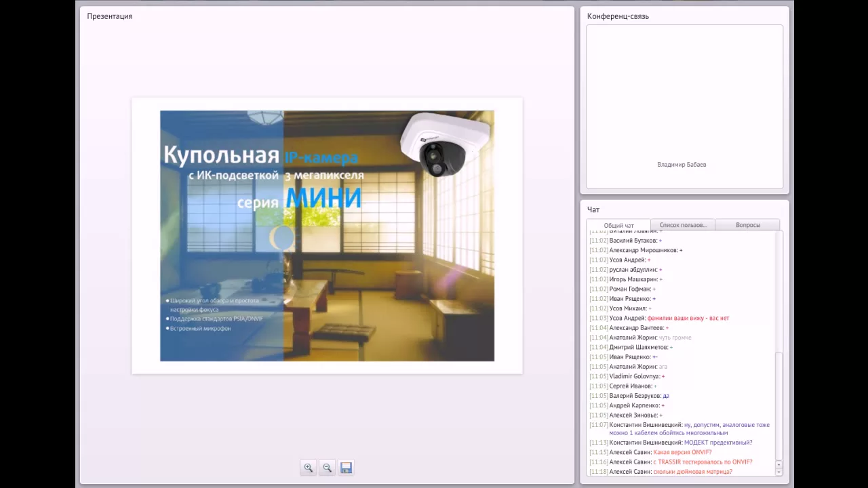This screenshot has width=868, height=488.
Task: Click the chat scrollbar thumb
Action: pyautogui.click(x=778, y=406)
